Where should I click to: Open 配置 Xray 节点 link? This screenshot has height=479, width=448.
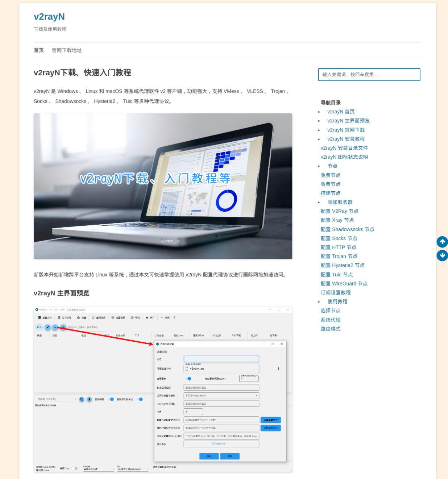tap(337, 220)
